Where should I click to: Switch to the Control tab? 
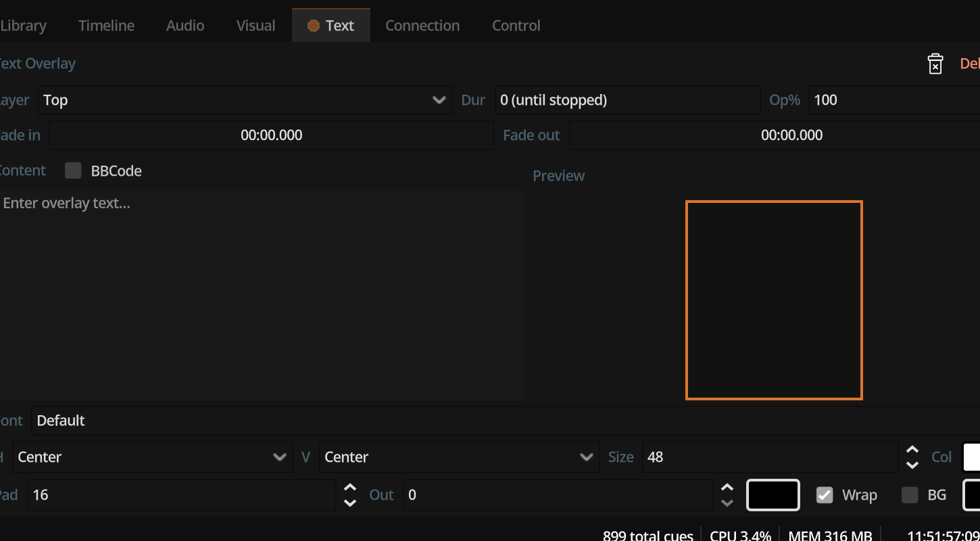[516, 26]
